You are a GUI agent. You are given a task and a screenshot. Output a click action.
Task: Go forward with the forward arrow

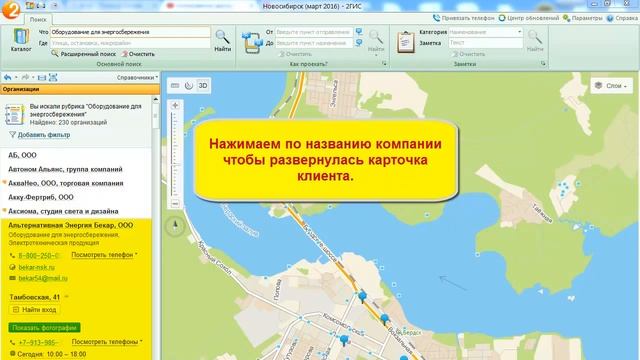tap(25, 77)
